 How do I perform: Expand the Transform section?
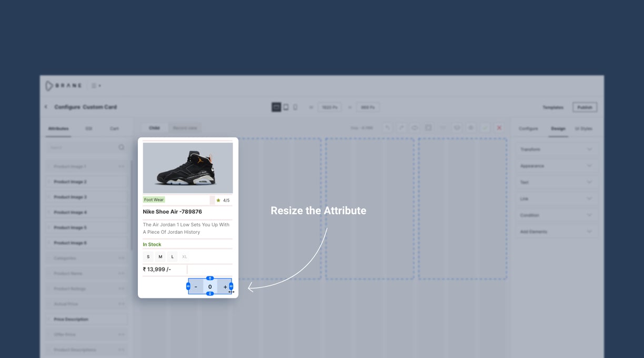[557, 150]
